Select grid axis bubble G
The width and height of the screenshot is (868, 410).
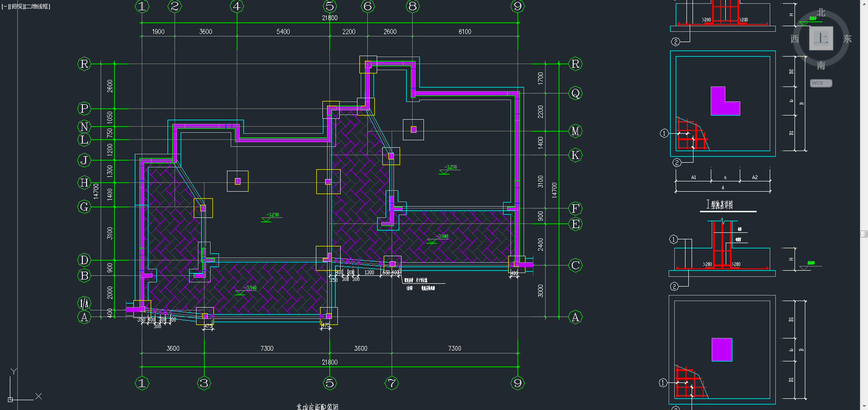84,207
